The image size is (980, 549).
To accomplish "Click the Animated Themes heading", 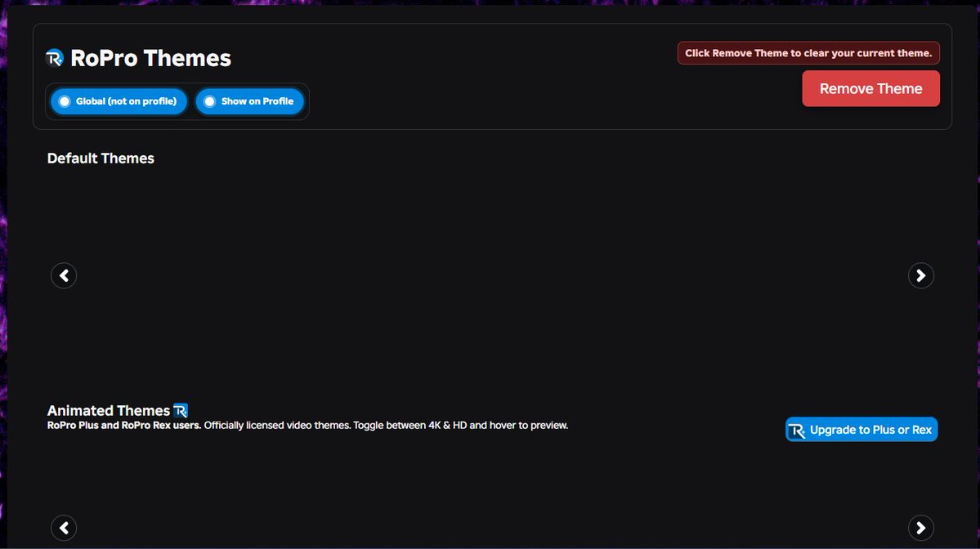I will coord(108,410).
